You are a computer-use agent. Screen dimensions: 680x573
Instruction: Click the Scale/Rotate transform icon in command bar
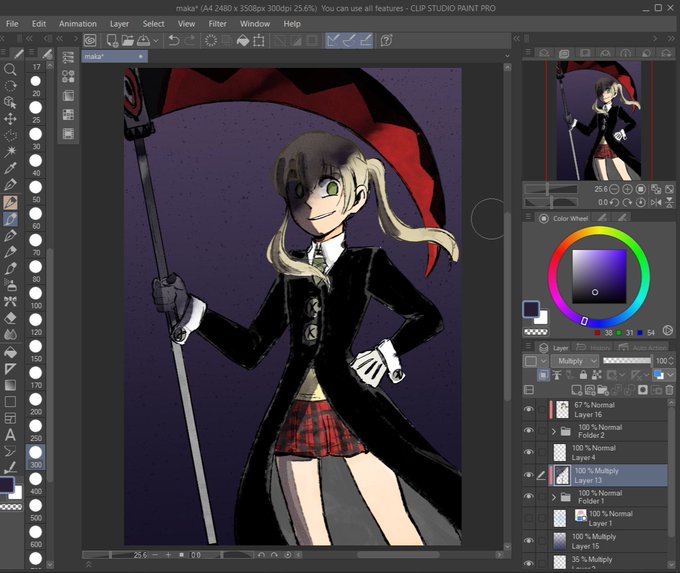pos(259,41)
